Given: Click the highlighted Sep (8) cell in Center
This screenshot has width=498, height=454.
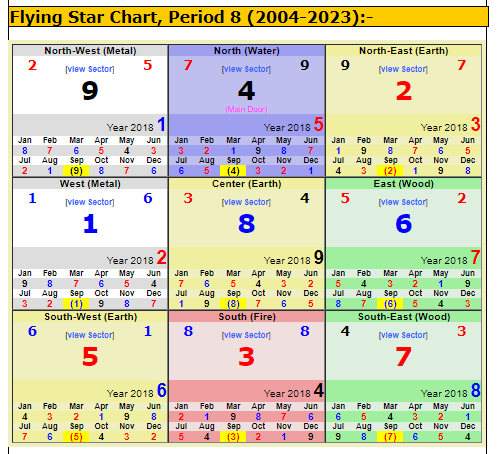Looking at the screenshot, I should click(233, 304).
